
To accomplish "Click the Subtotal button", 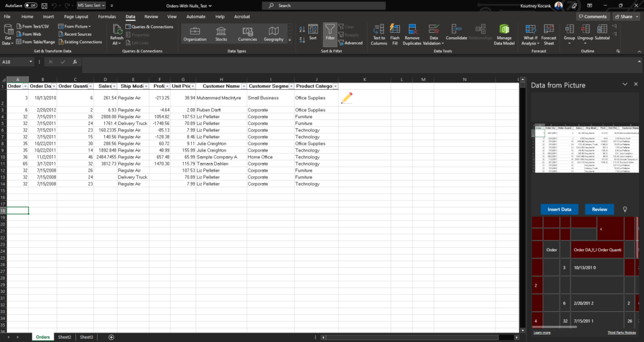I will 602,33.
